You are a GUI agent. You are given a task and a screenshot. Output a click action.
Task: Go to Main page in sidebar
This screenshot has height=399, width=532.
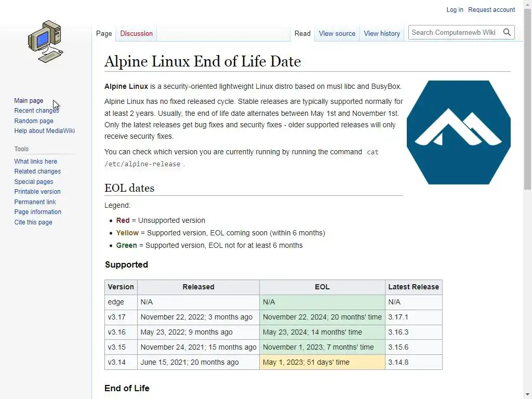coord(29,101)
